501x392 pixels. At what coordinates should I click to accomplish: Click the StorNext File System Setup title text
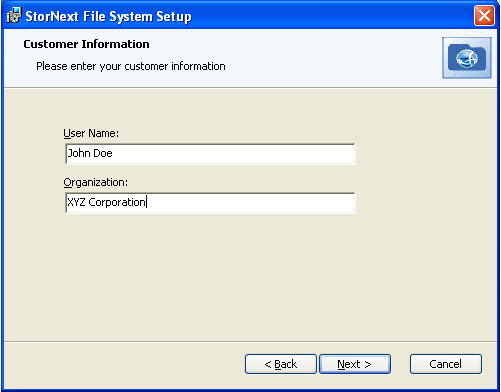click(x=108, y=16)
